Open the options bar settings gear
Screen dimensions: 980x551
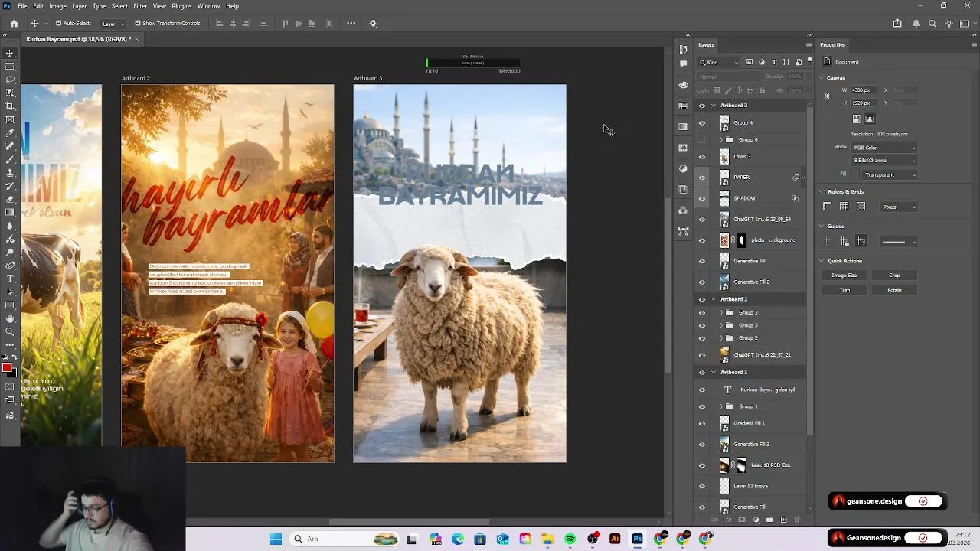[x=373, y=23]
